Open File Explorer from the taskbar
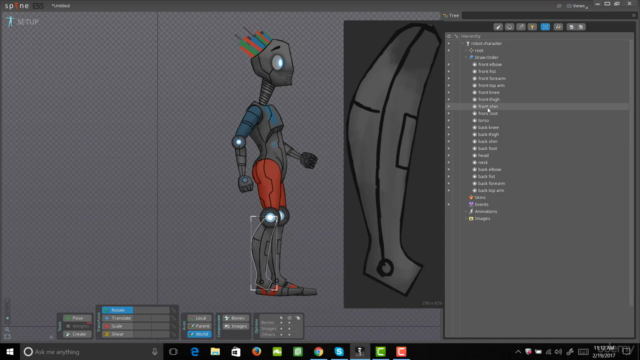 pyautogui.click(x=215, y=351)
